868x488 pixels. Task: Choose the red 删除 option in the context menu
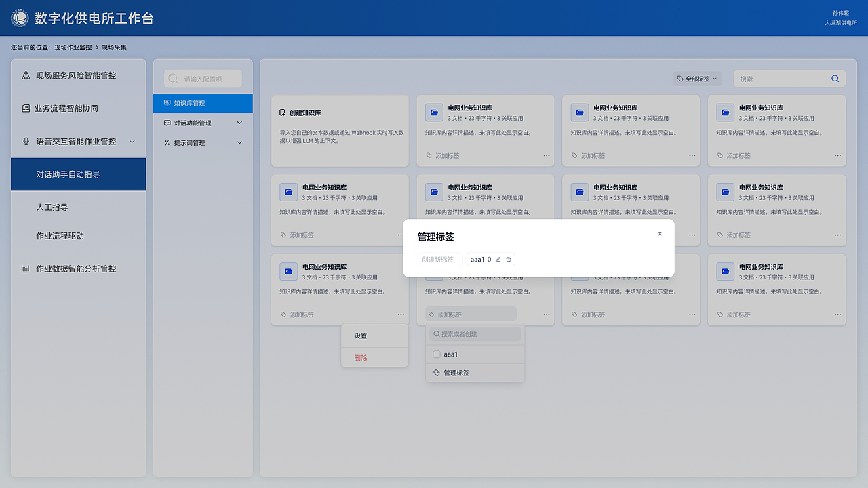tap(375, 358)
